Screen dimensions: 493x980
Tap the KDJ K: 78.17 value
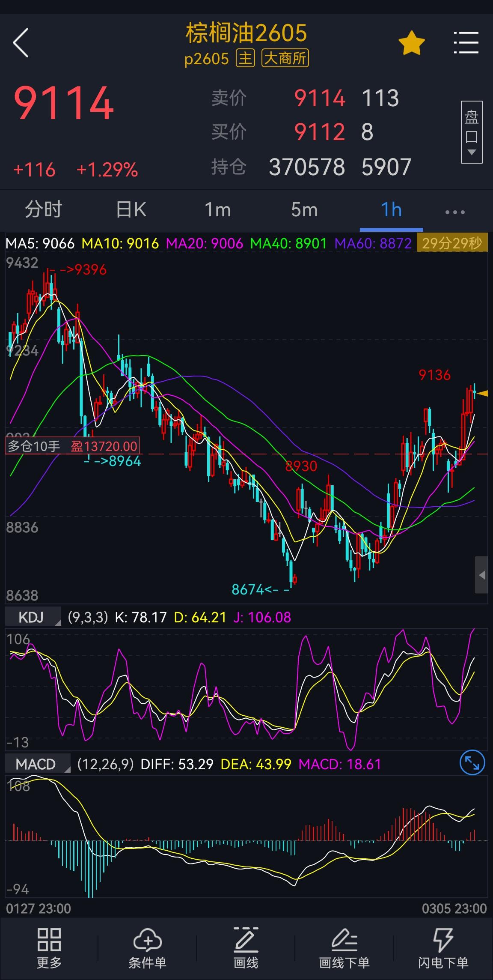(x=140, y=617)
